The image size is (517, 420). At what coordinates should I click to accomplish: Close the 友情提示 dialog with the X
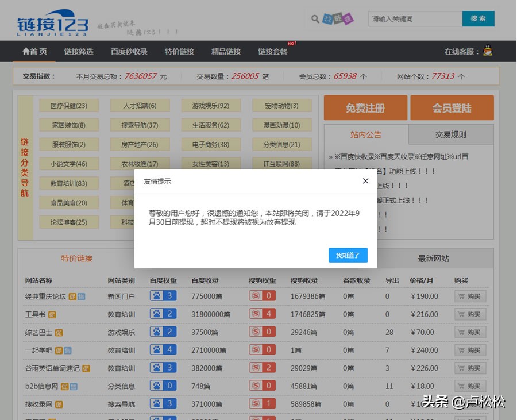pyautogui.click(x=365, y=180)
